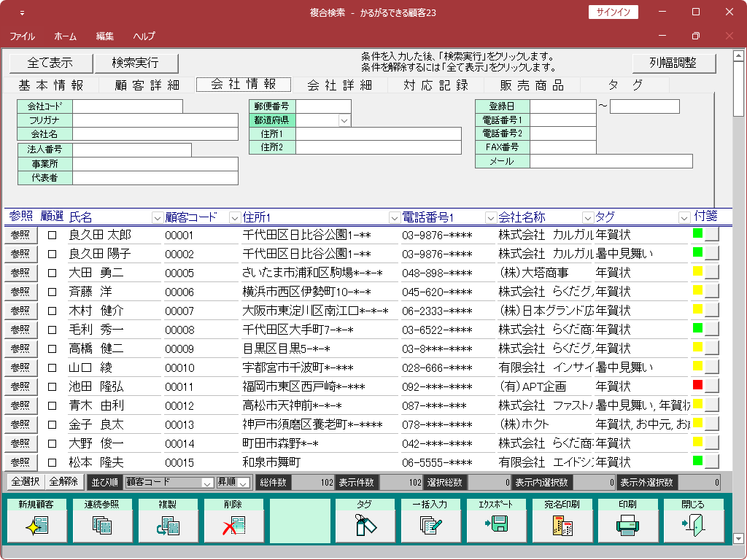Viewport: 747px width, 560px height.
Task: Click into the 法人番号 input field
Action: (x=132, y=149)
